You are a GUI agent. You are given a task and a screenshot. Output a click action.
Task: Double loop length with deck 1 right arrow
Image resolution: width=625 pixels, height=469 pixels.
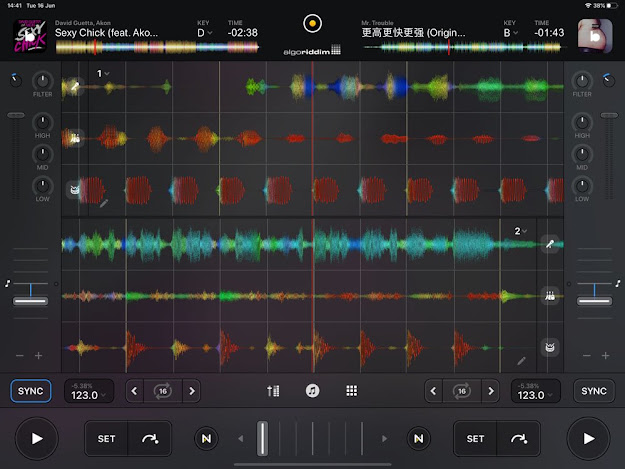click(x=192, y=391)
